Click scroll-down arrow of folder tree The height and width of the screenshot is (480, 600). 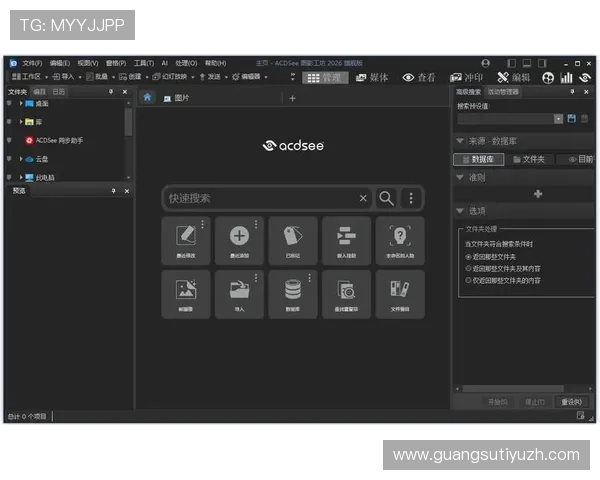tap(129, 178)
